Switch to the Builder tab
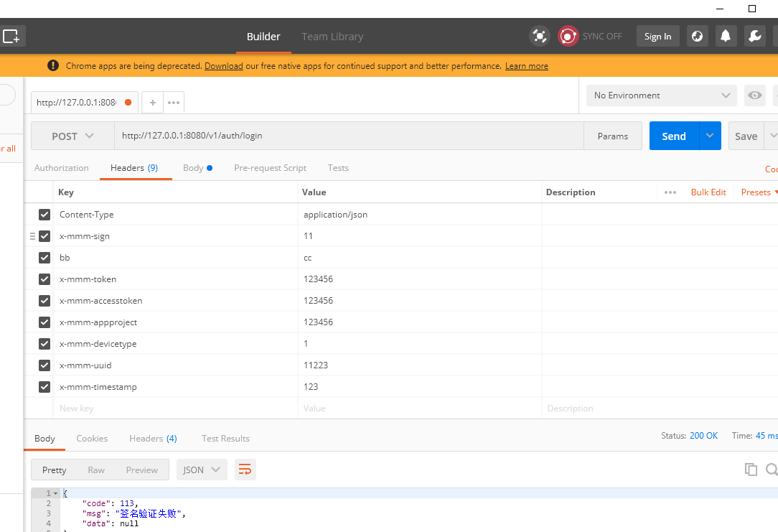Image resolution: width=778 pixels, height=532 pixels. [263, 36]
